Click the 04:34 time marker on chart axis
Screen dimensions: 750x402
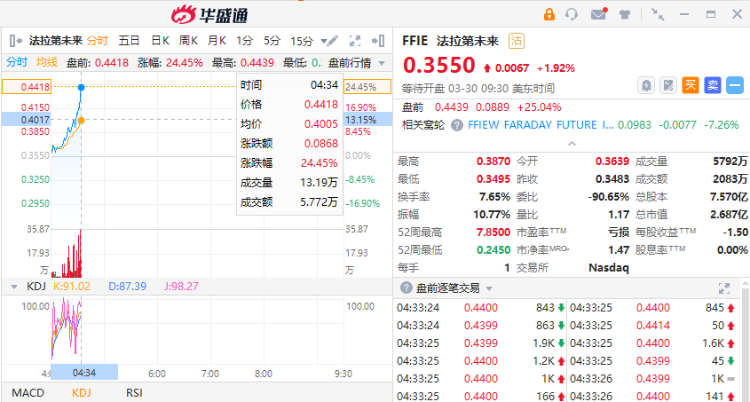[x=84, y=372]
